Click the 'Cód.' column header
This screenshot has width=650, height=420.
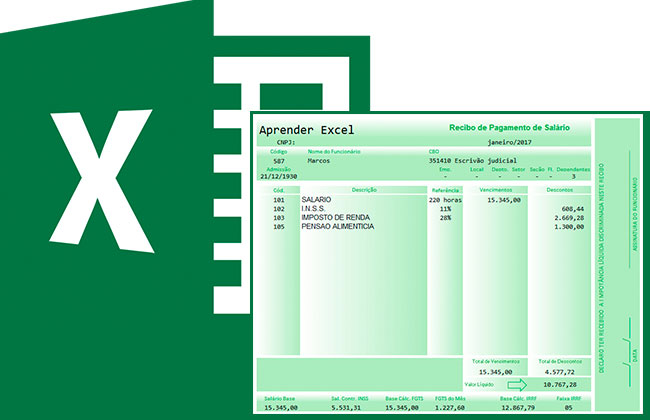pyautogui.click(x=279, y=190)
